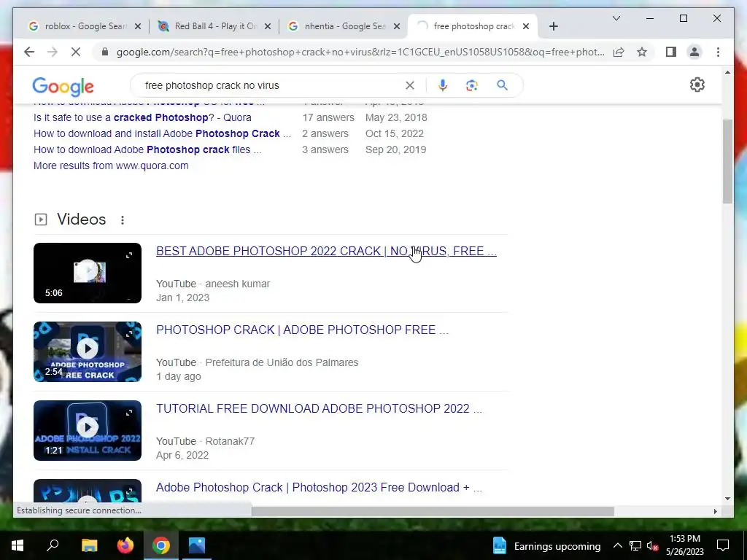This screenshot has height=560, width=747.
Task: Open the muted volume tray icon
Action: click(x=652, y=545)
